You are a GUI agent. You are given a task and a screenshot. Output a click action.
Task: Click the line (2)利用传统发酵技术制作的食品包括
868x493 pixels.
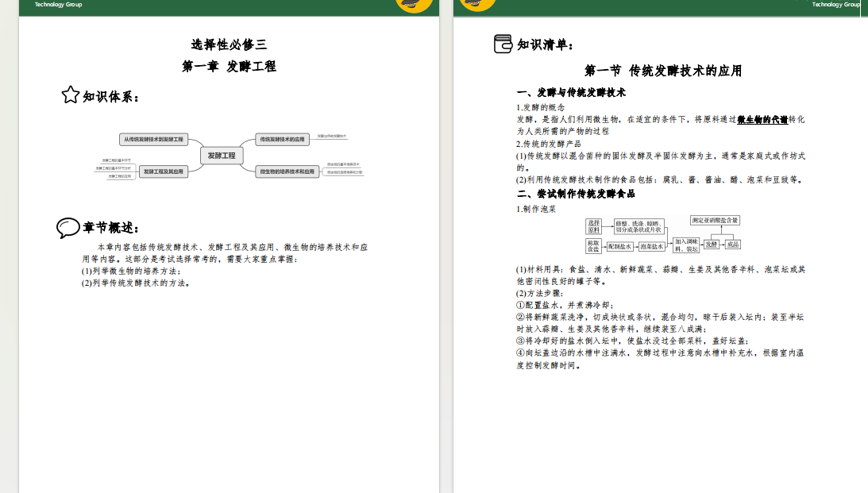click(x=660, y=180)
